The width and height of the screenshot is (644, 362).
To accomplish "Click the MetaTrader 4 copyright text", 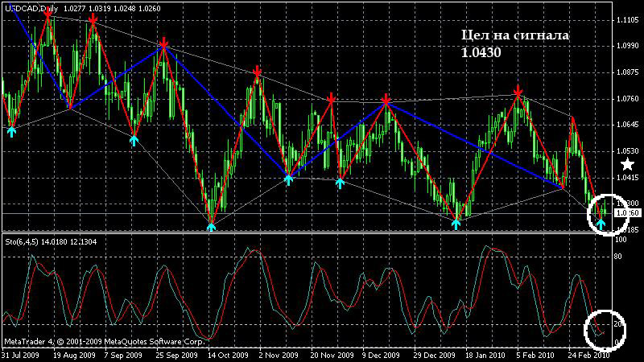I will click(x=105, y=341).
